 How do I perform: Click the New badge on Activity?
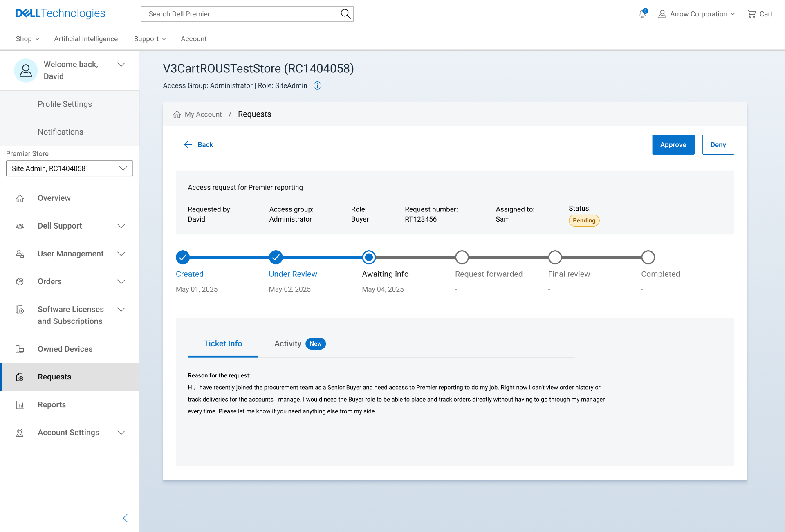pyautogui.click(x=315, y=344)
